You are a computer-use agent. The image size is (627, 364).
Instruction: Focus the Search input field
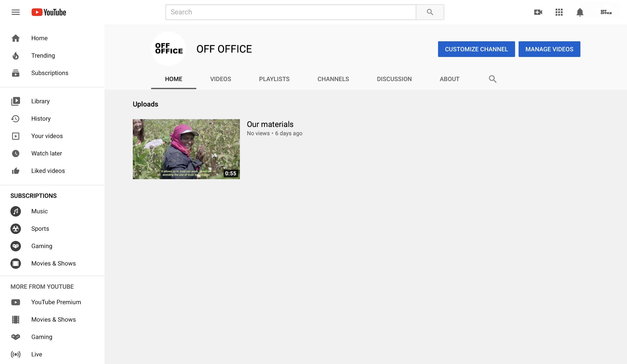[x=290, y=12]
